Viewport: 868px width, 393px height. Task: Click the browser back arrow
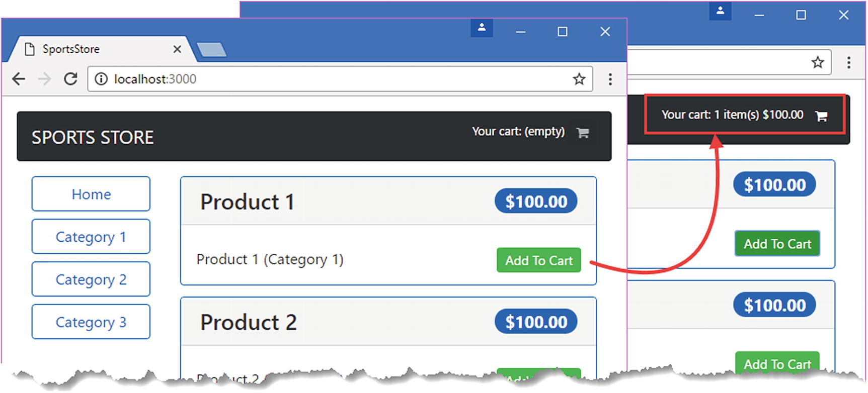pyautogui.click(x=19, y=79)
